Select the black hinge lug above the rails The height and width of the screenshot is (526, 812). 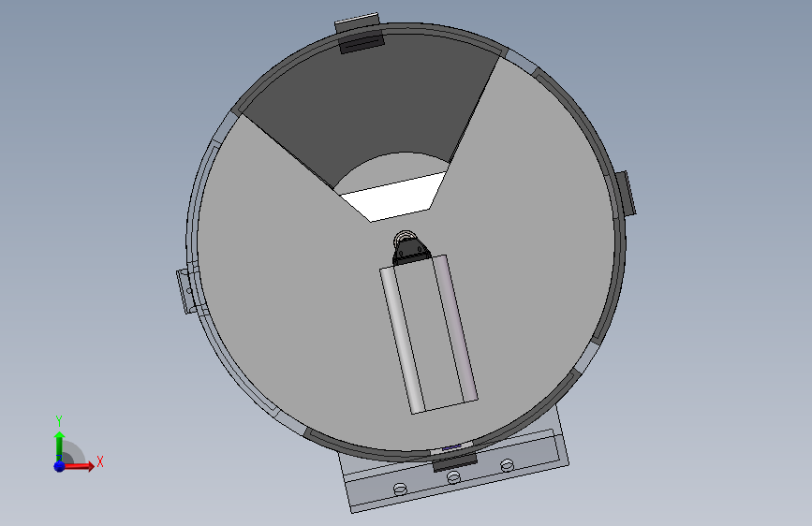click(x=411, y=252)
